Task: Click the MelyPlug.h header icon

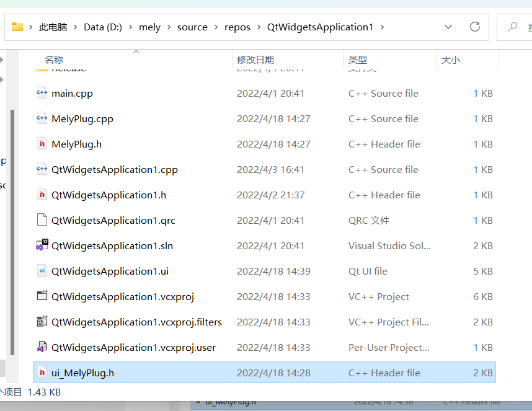Action: click(42, 144)
